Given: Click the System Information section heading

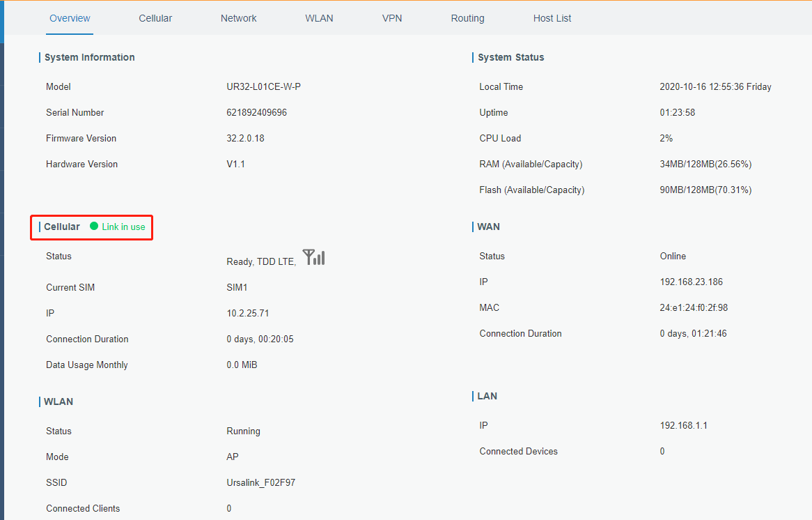Looking at the screenshot, I should 89,57.
